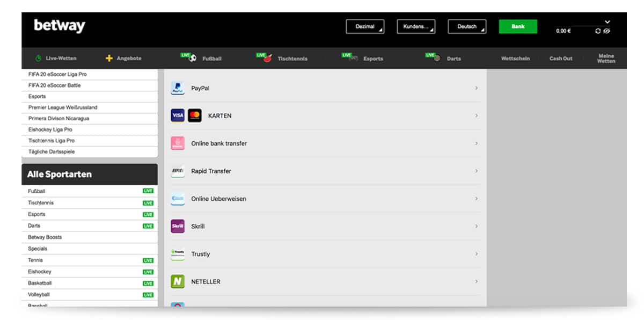Expand the account chevron above balance
Screen dimensions: 644x320
[607, 22]
